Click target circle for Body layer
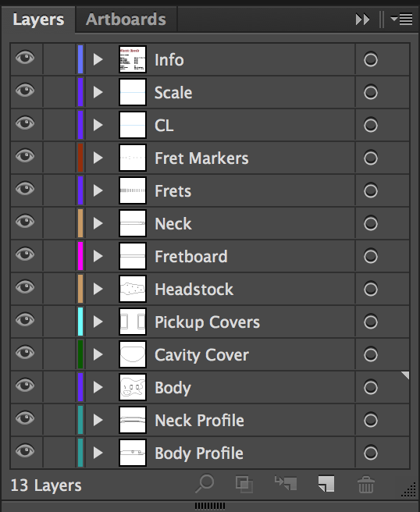This screenshot has width=420, height=512. 371,388
